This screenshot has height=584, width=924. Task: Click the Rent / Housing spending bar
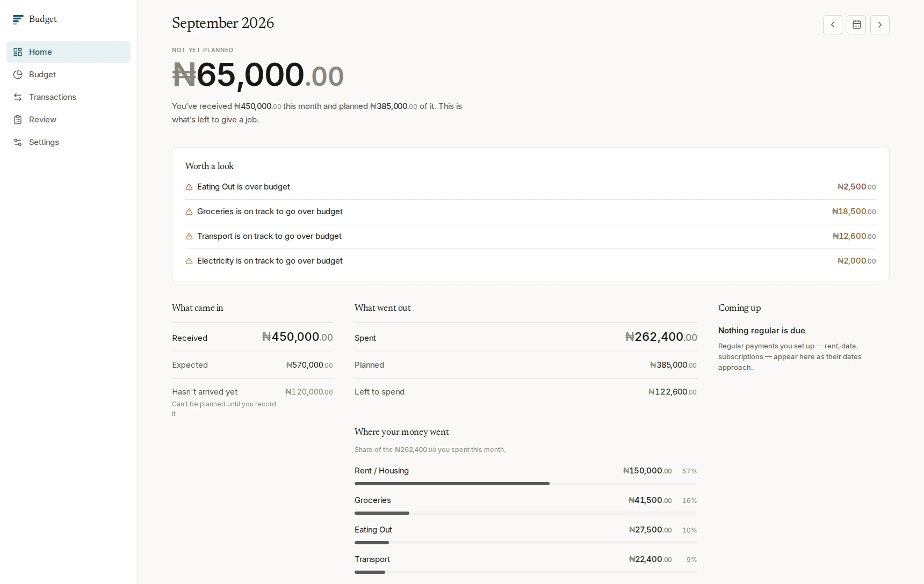[525, 484]
